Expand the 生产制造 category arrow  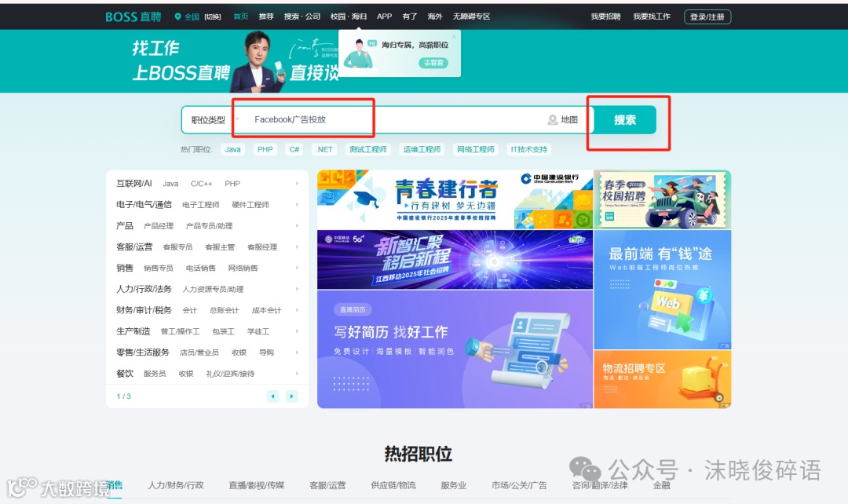tap(297, 331)
